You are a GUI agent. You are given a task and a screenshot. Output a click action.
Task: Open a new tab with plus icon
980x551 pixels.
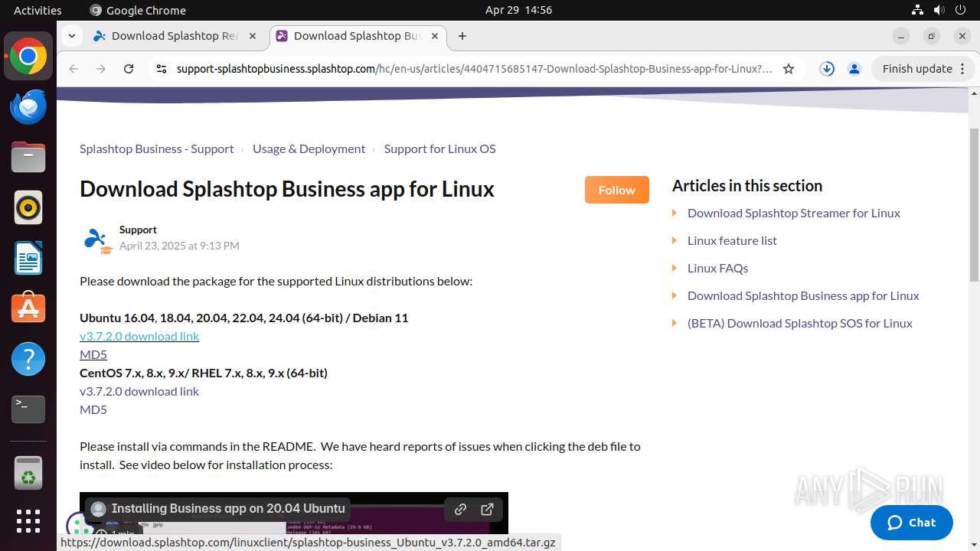(x=462, y=36)
